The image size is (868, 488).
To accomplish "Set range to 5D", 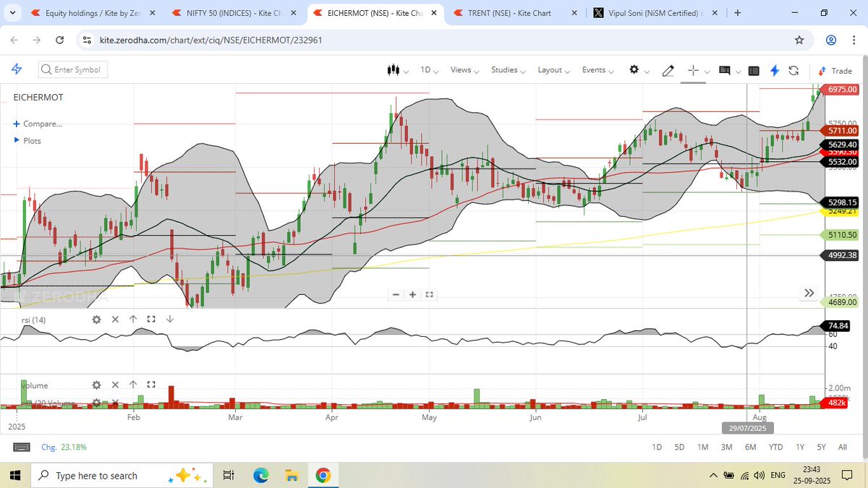I will click(679, 447).
